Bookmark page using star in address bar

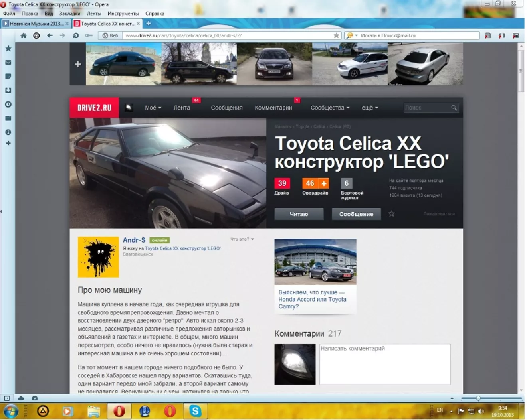tap(336, 35)
